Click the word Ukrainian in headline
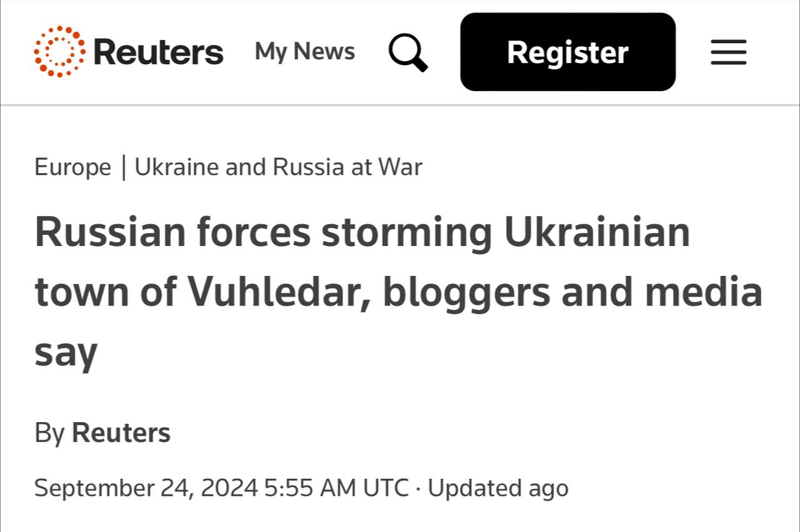The height and width of the screenshot is (532, 800). pyautogui.click(x=597, y=232)
